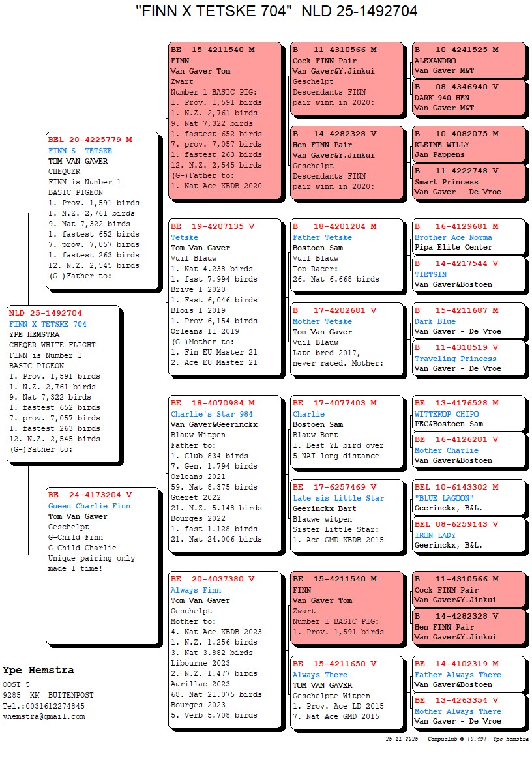Select the "TIETSIN" pigeon link
Image resolution: width=532 pixels, height=764 pixels.
pos(430,274)
